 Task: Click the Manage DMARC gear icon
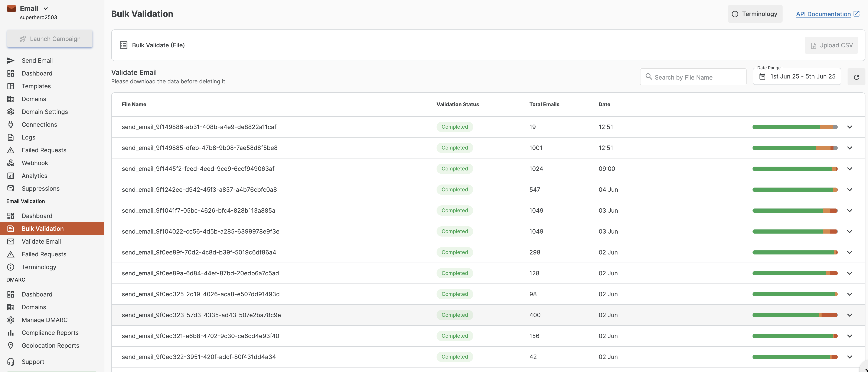[x=11, y=320]
